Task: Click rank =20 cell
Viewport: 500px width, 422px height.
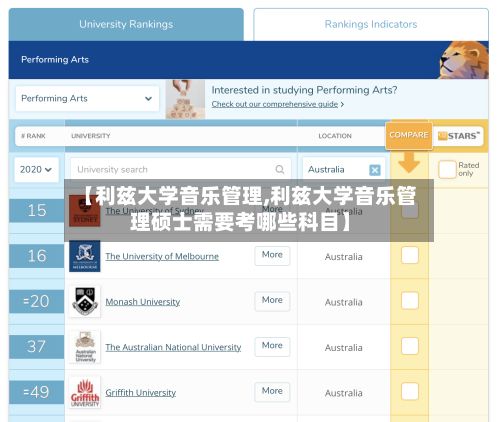Action: click(37, 301)
